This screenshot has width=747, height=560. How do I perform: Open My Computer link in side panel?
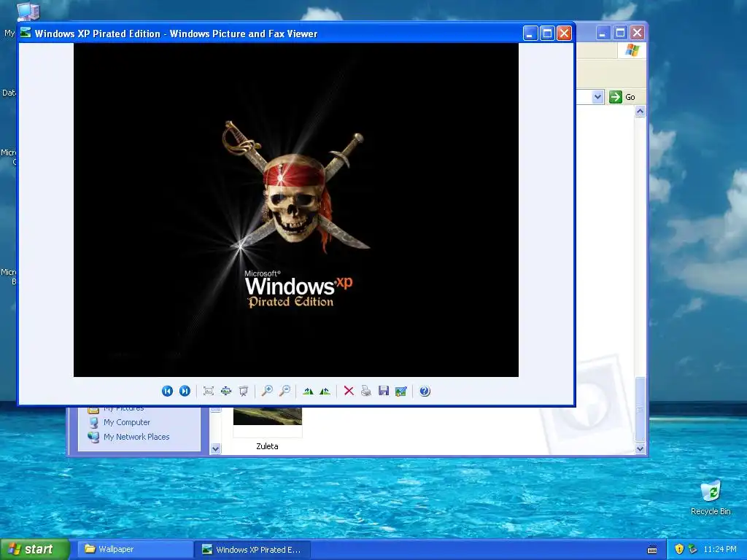pyautogui.click(x=127, y=422)
